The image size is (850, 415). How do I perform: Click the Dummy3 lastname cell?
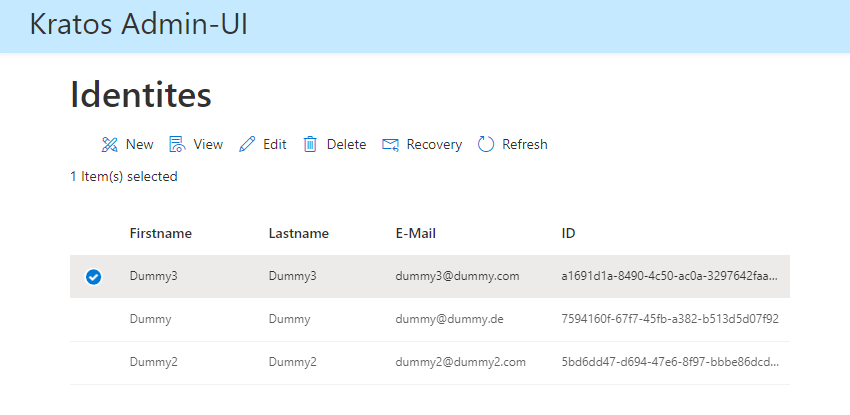tap(293, 276)
